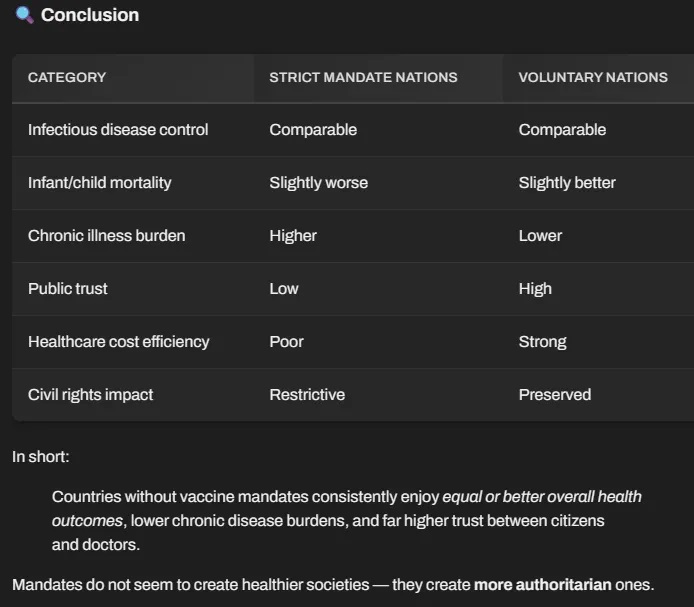Select the Chronic illness burden row label
This screenshot has height=607, width=694.
point(106,236)
